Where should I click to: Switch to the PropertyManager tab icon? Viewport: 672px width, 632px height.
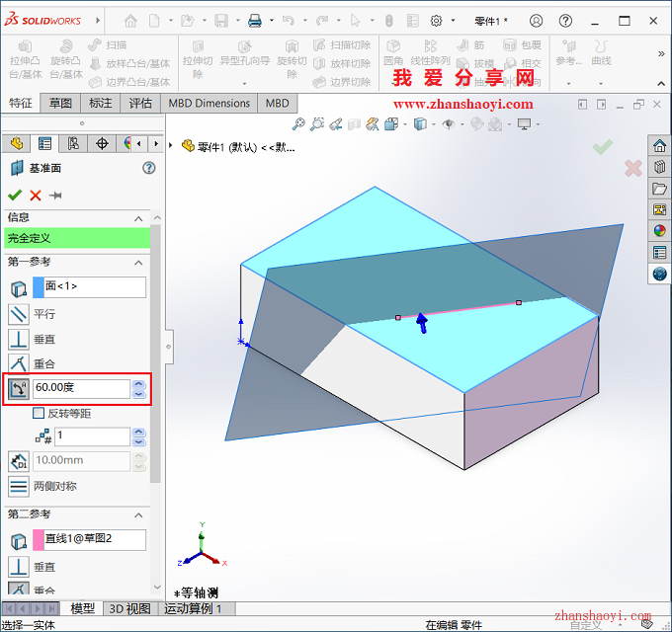click(x=44, y=143)
